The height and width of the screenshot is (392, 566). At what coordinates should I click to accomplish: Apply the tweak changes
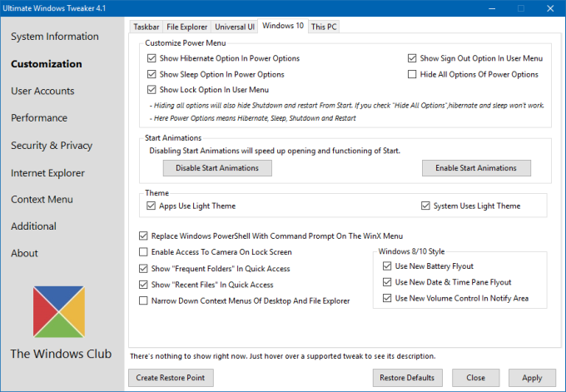click(x=532, y=378)
